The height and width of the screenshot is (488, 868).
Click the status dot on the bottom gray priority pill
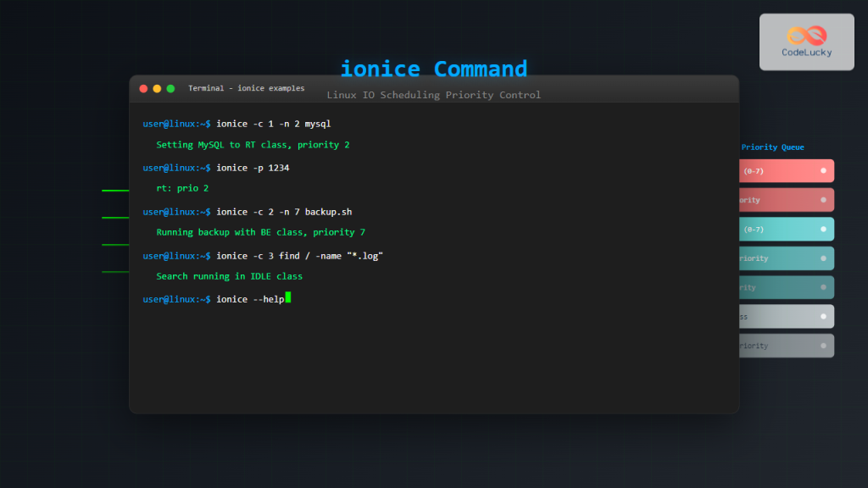[823, 345]
